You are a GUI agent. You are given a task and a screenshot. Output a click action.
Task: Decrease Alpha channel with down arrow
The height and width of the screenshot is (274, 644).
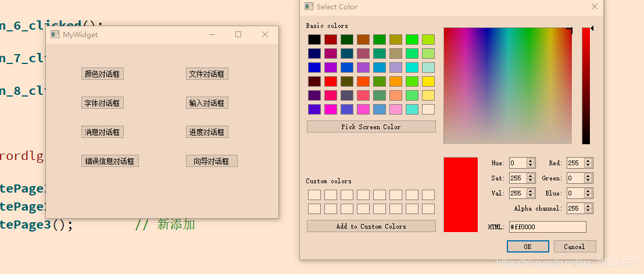588,211
